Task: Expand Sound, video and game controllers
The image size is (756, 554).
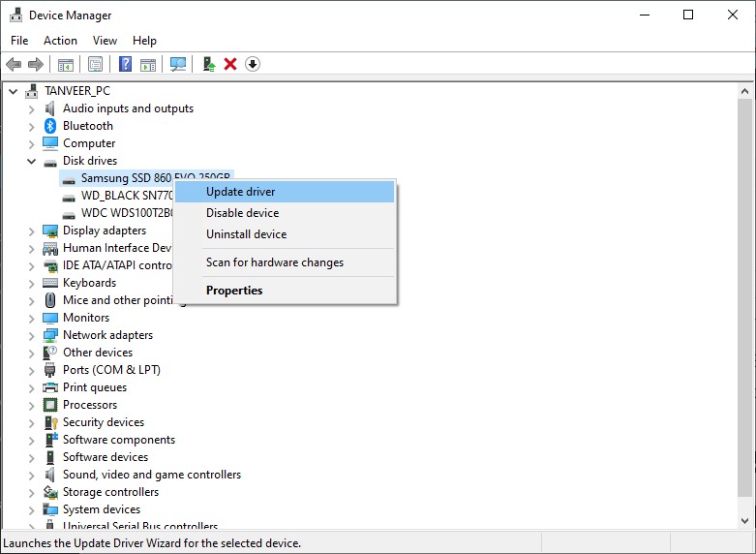Action: (x=32, y=475)
